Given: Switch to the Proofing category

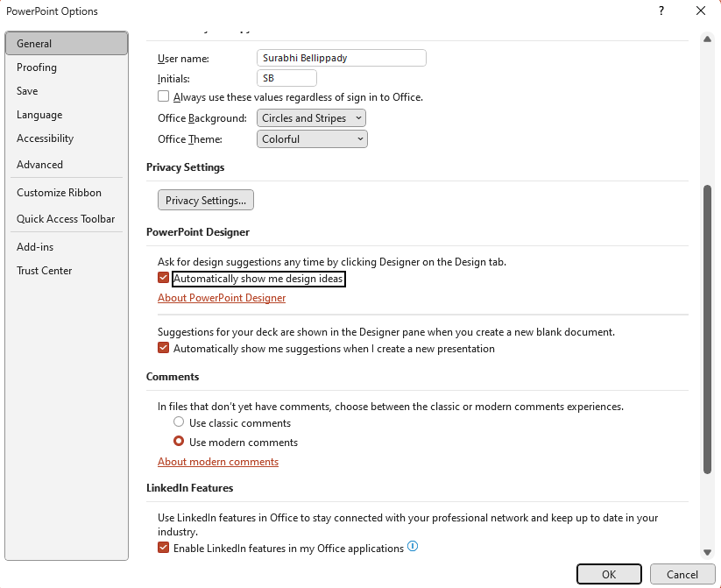Looking at the screenshot, I should coord(36,67).
